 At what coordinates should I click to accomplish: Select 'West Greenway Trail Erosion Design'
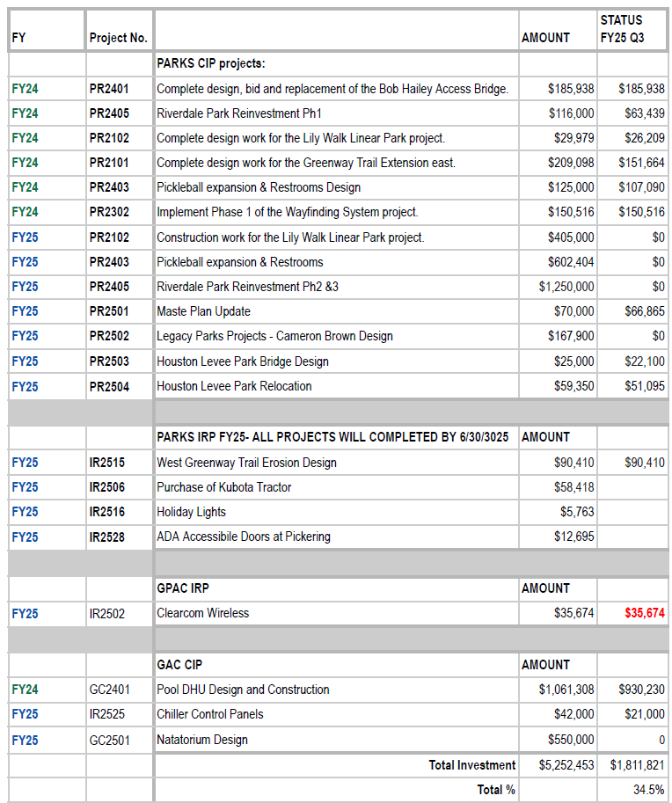(246, 463)
